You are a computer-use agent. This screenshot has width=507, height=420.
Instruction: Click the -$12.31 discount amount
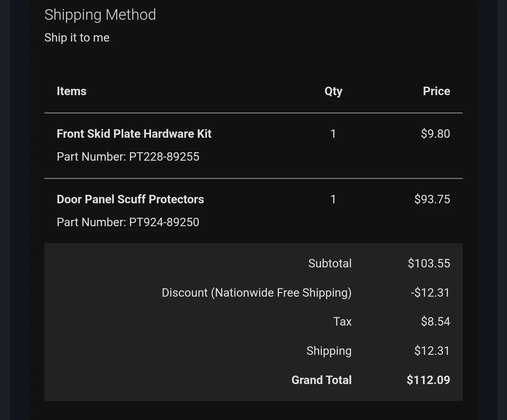[430, 293]
